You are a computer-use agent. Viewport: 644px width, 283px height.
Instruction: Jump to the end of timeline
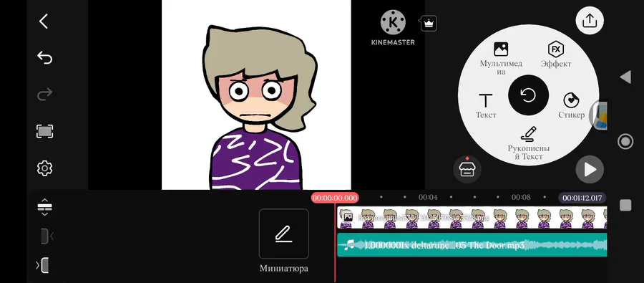coord(43,265)
